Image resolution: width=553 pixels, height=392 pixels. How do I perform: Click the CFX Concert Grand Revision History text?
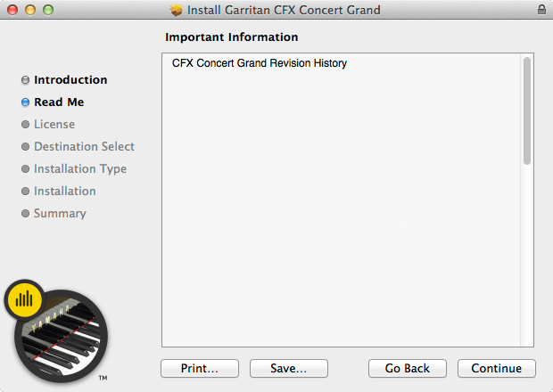[x=260, y=63]
